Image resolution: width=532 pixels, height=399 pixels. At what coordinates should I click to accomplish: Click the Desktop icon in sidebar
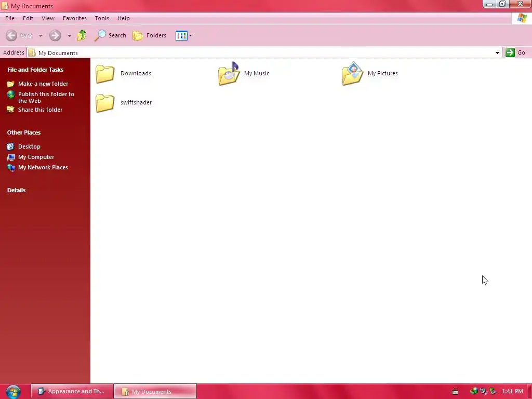(11, 147)
